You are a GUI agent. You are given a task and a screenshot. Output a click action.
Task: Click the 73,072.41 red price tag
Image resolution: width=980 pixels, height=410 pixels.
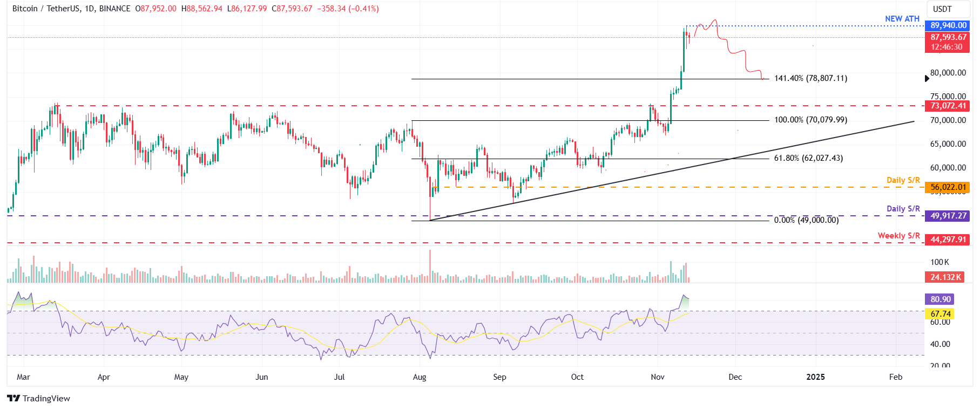click(x=948, y=106)
